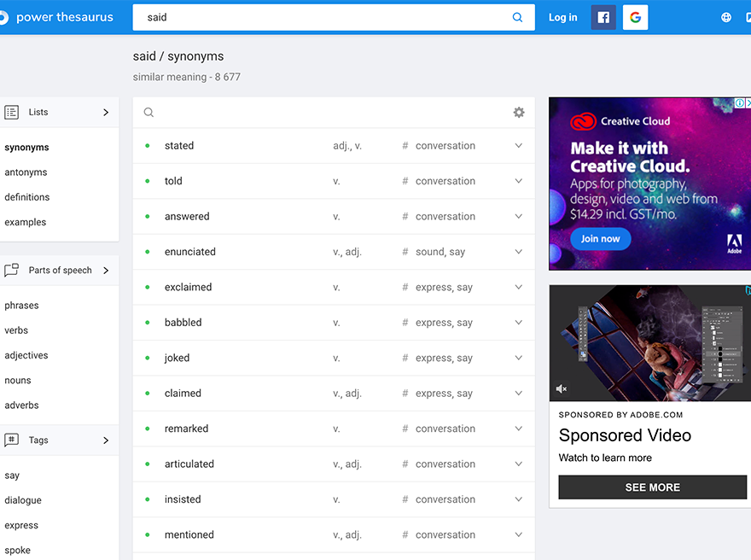The height and width of the screenshot is (560, 751).
Task: Expand details for the word joked
Action: pyautogui.click(x=518, y=358)
